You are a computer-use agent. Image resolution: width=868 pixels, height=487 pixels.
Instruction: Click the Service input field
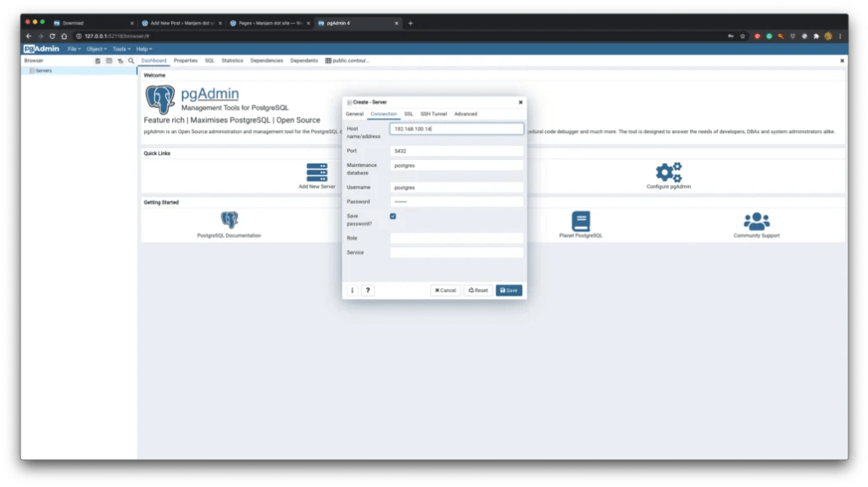[x=457, y=252]
